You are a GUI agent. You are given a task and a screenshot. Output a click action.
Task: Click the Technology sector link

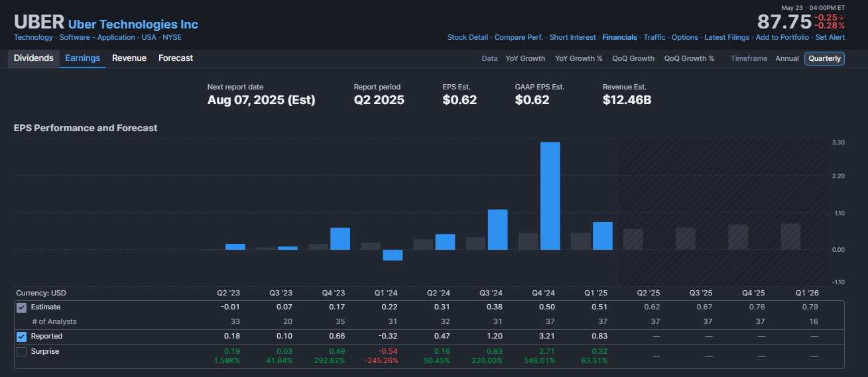33,37
